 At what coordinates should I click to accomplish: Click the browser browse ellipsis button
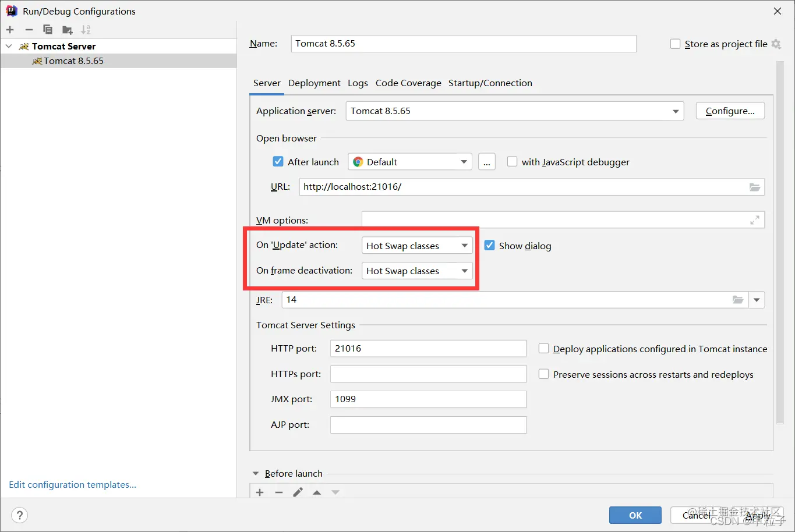click(487, 162)
